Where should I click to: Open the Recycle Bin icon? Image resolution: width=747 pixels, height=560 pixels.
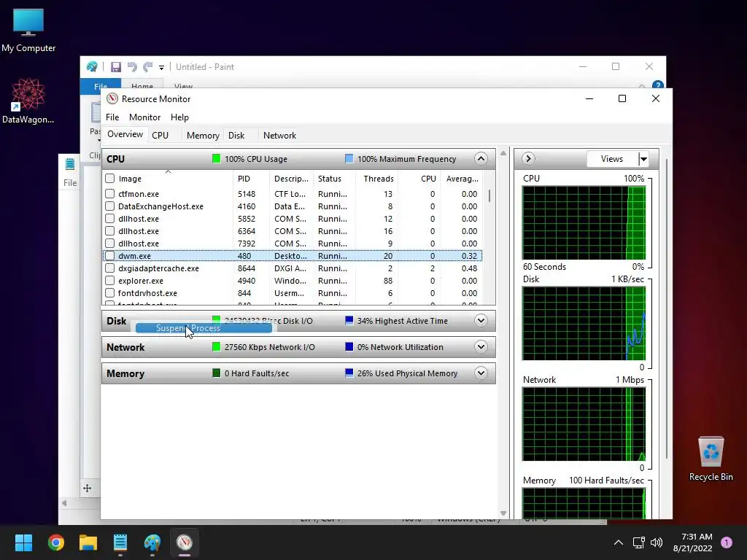point(711,459)
